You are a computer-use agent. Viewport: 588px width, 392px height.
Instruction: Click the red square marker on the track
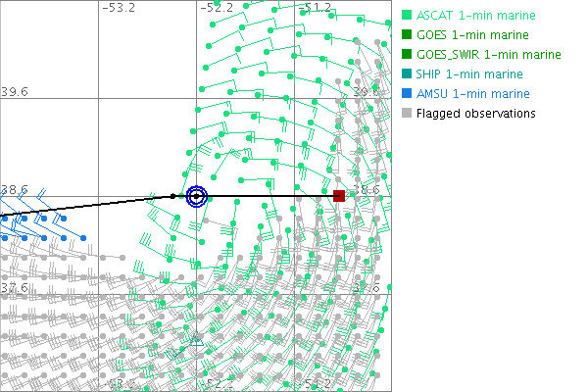coord(339,196)
